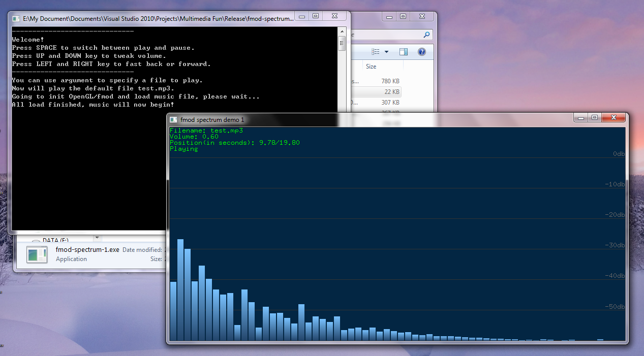Image resolution: width=644 pixels, height=356 pixels.
Task: Click the Explorer navigation pane scroll-down arrow
Action: coord(97,237)
